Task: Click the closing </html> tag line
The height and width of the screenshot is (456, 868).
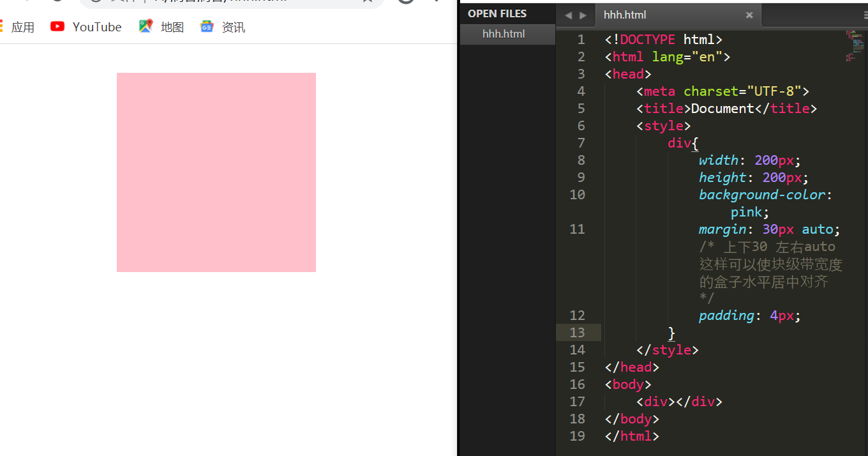Action: pyautogui.click(x=632, y=436)
